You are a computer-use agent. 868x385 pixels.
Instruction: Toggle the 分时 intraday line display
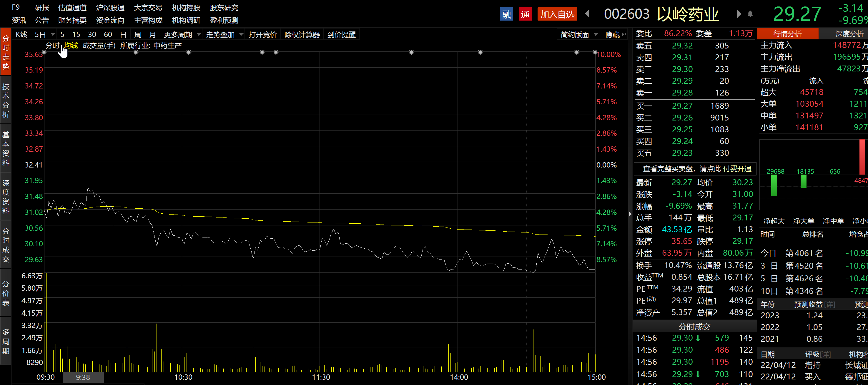52,46
